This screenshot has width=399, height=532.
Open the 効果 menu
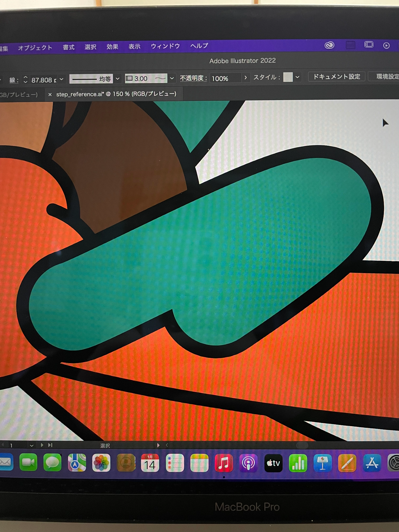point(112,47)
